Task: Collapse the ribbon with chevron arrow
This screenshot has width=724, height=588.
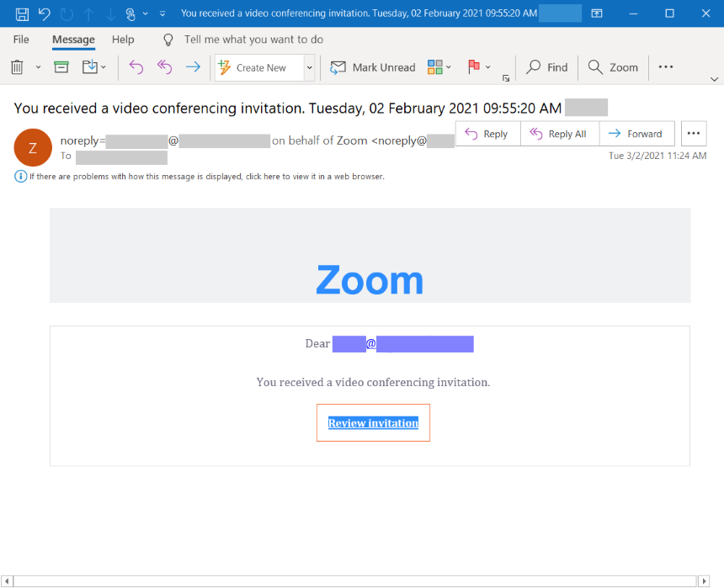Action: (x=714, y=79)
